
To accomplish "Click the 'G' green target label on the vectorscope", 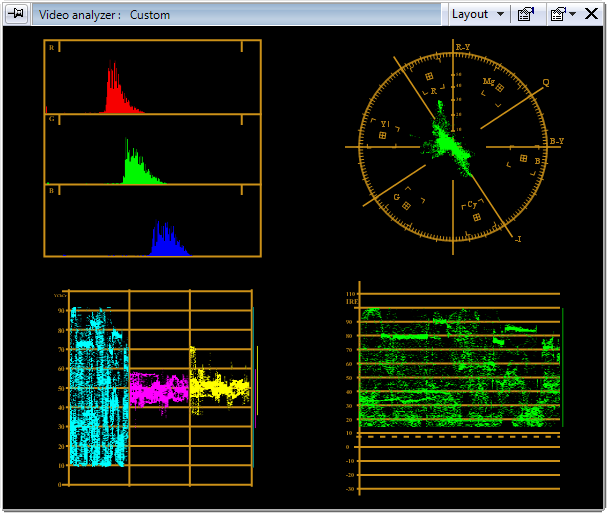I will pyautogui.click(x=396, y=197).
